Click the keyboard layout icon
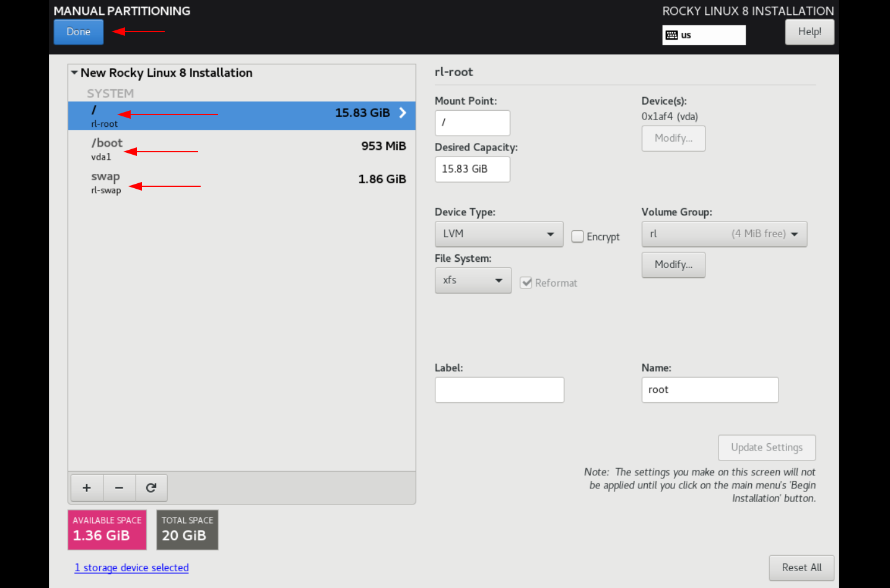This screenshot has height=588, width=890. point(671,35)
